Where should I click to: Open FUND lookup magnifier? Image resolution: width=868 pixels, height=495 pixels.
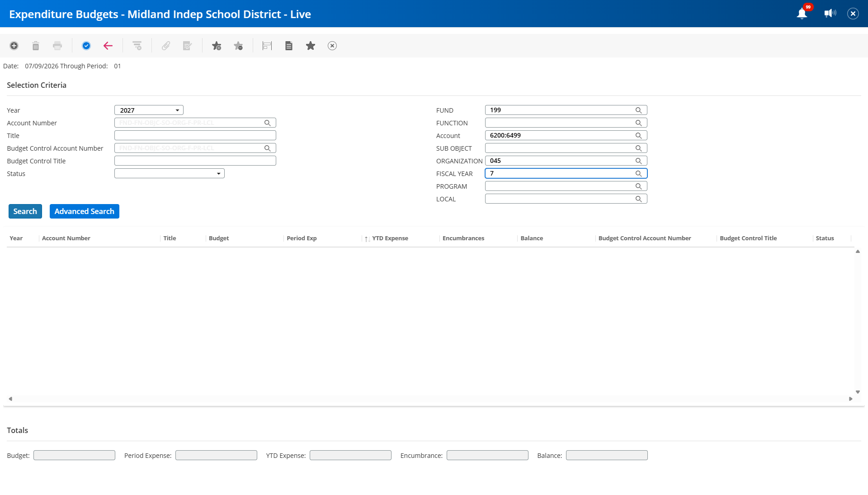(x=638, y=110)
